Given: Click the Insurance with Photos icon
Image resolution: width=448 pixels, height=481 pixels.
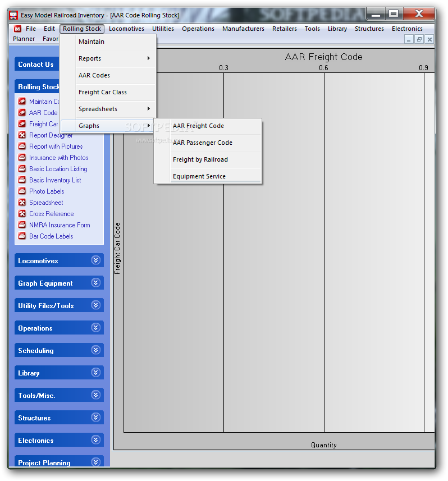Looking at the screenshot, I should pyautogui.click(x=22, y=157).
